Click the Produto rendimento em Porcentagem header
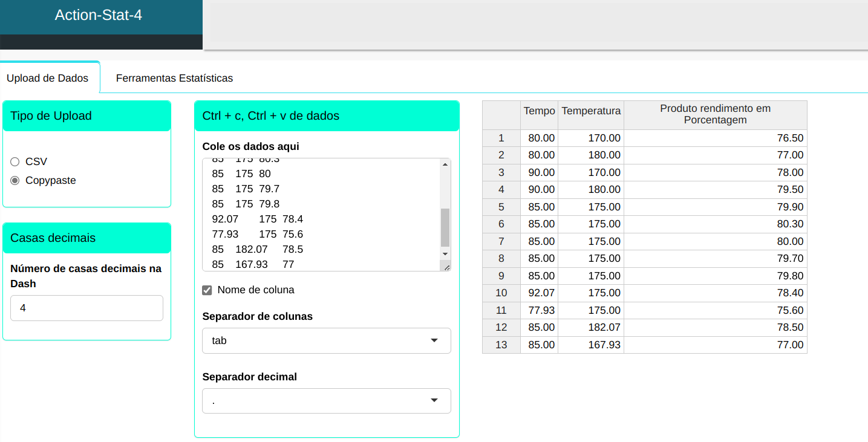This screenshot has width=868, height=442. coord(715,114)
